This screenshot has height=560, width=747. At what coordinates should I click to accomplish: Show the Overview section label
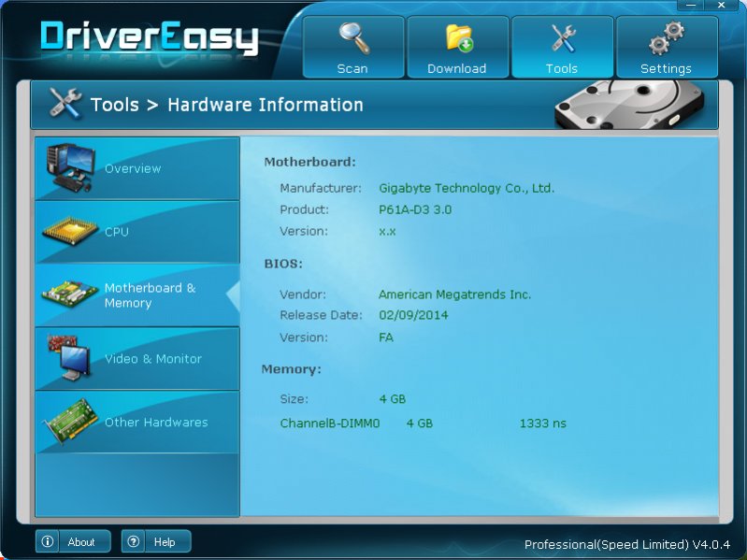coord(133,168)
